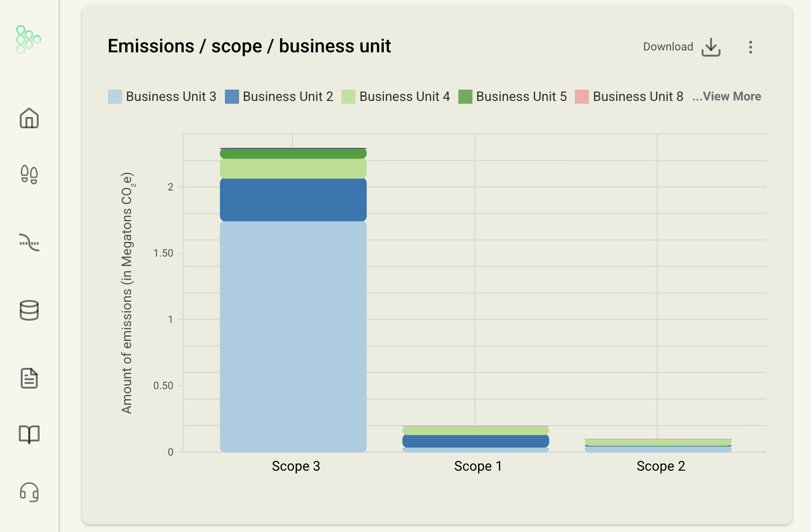Select the light green Scope 2 bar segment
Viewport: 811px width, 532px height.
pyautogui.click(x=658, y=442)
